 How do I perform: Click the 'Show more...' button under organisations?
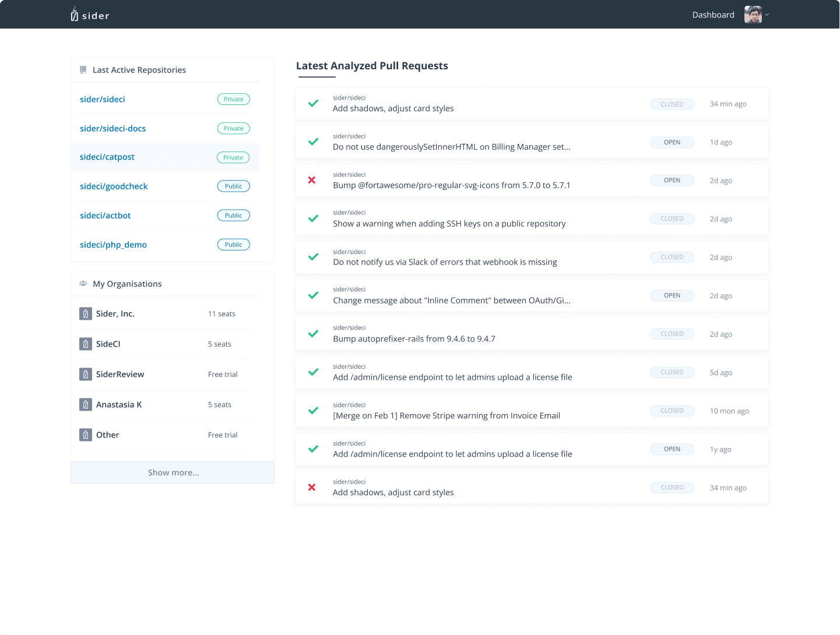pos(173,472)
